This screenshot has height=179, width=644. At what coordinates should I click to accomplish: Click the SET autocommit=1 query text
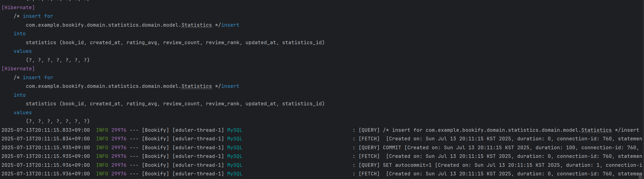[407, 165]
